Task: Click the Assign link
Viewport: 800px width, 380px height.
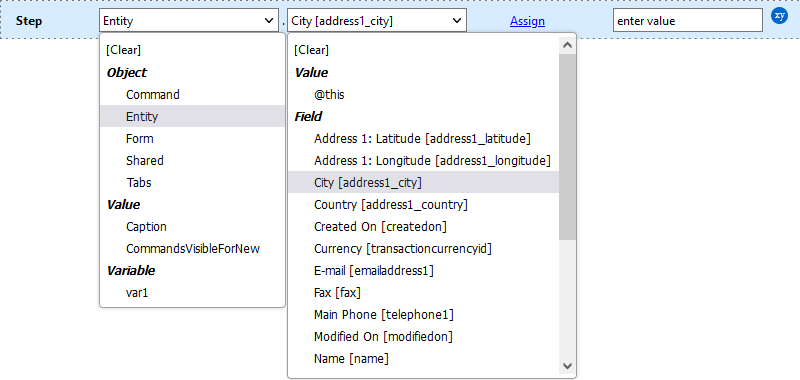Action: pos(527,21)
